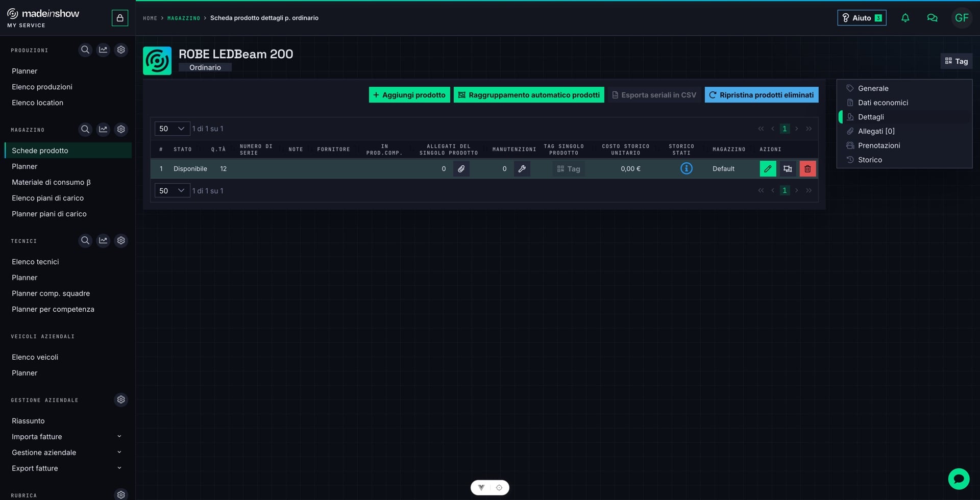The image size is (980, 500).
Task: Select the Prenotazioni tab
Action: 904,145
